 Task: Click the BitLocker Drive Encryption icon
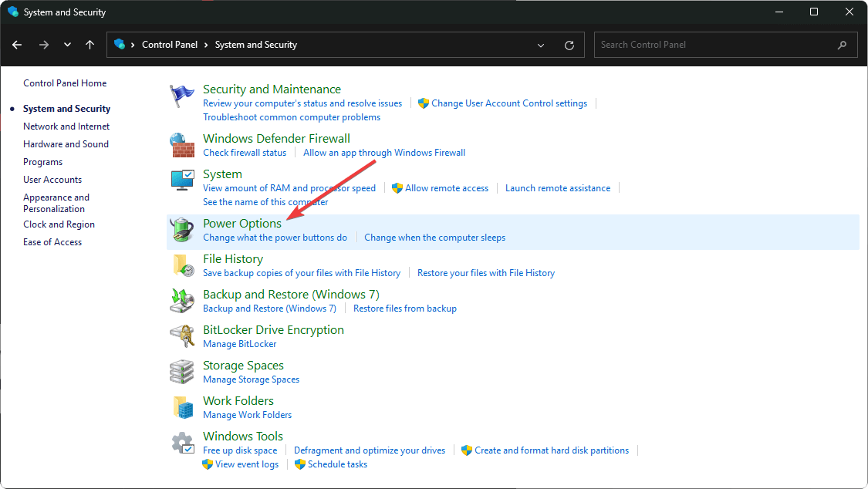(x=182, y=336)
